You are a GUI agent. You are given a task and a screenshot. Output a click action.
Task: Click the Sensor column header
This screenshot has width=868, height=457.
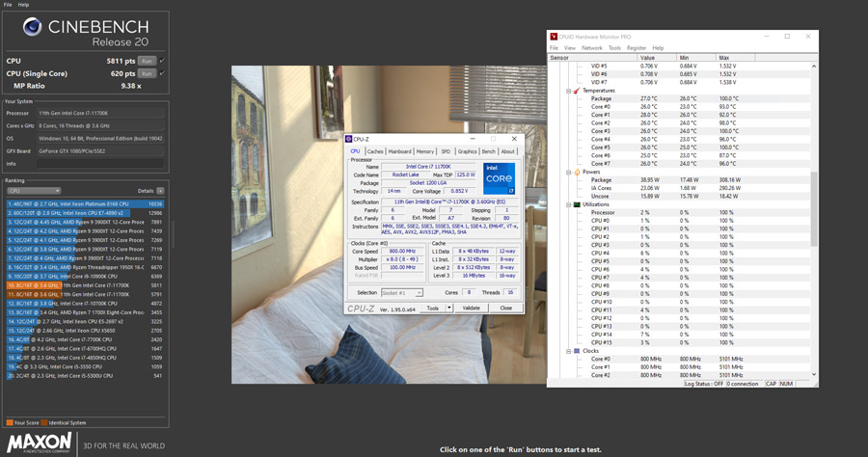coord(592,58)
